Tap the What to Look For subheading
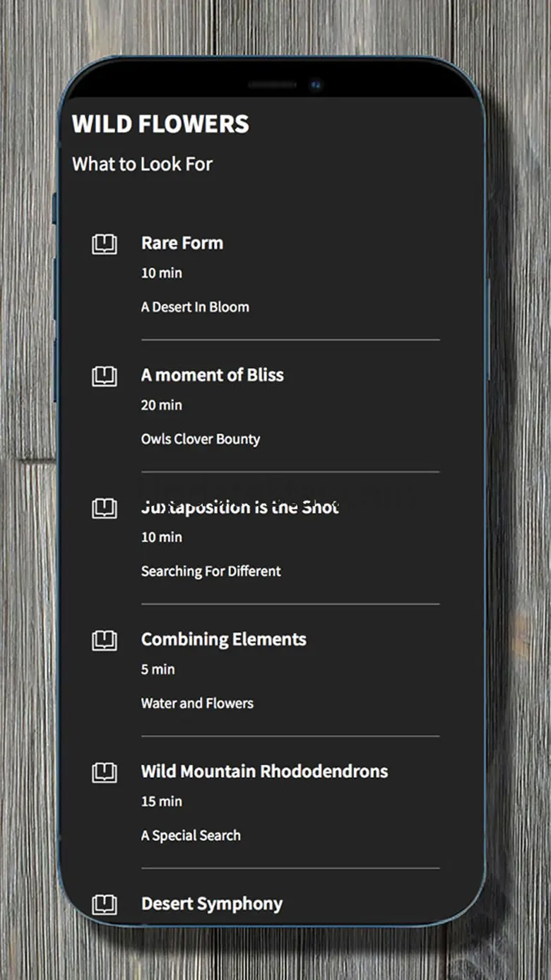 (142, 165)
